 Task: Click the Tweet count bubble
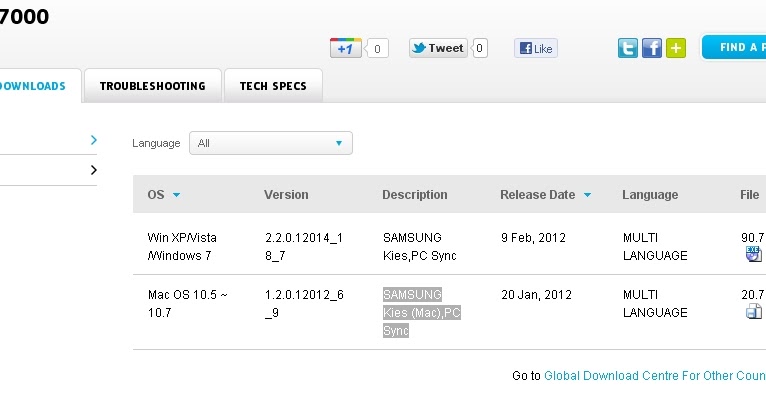tap(480, 48)
